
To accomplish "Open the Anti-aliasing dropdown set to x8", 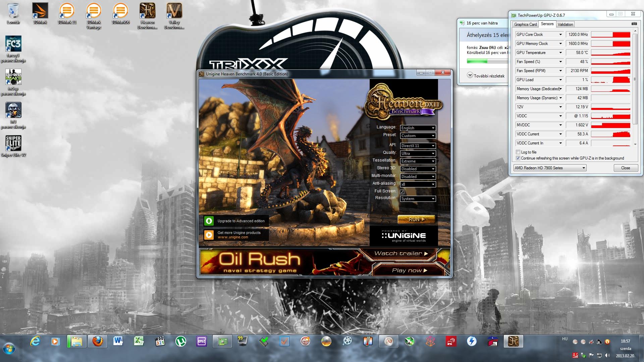I will tap(418, 184).
